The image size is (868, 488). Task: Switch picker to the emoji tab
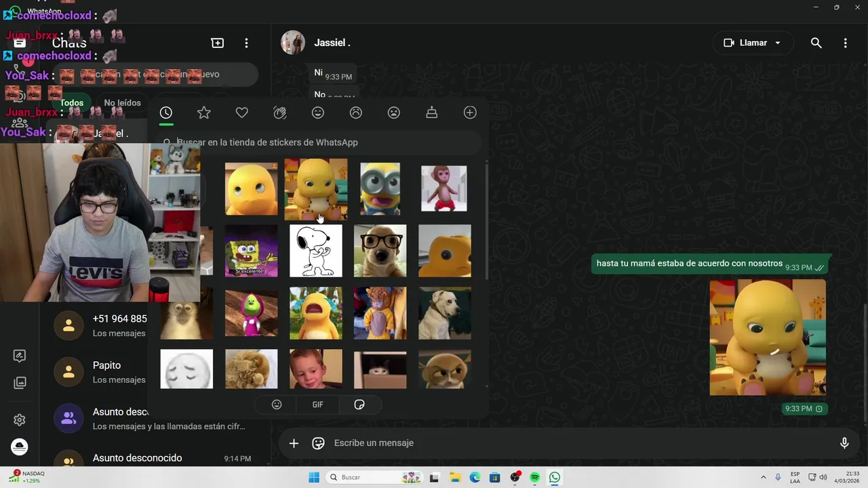coord(277,405)
